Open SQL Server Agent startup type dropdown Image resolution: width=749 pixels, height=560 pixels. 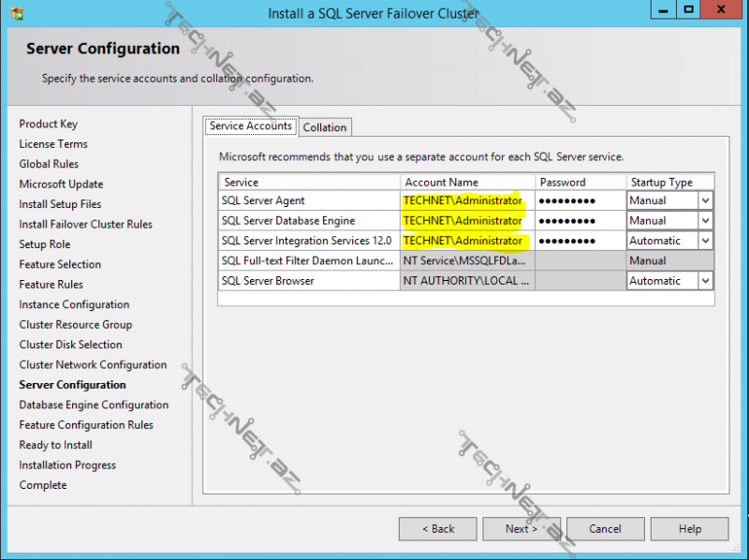(x=705, y=200)
